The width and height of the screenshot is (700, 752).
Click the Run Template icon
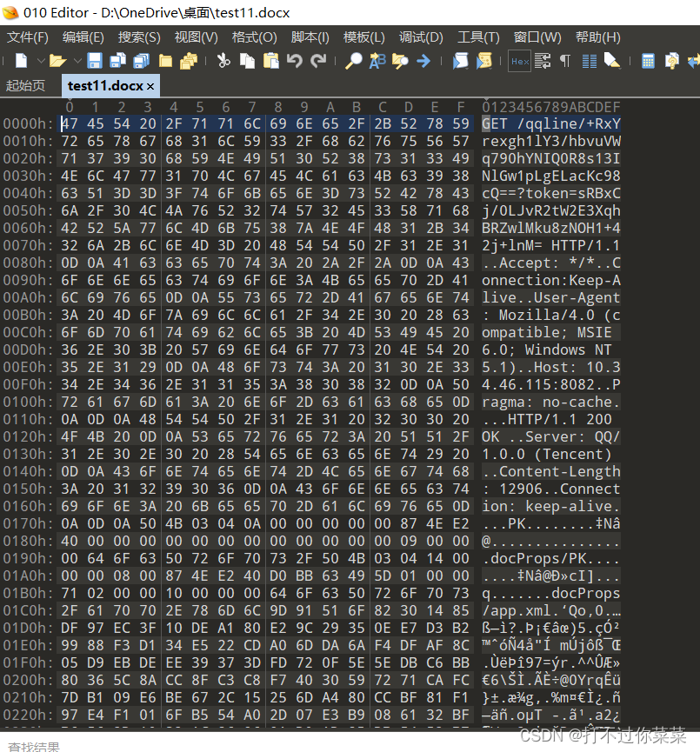(484, 61)
